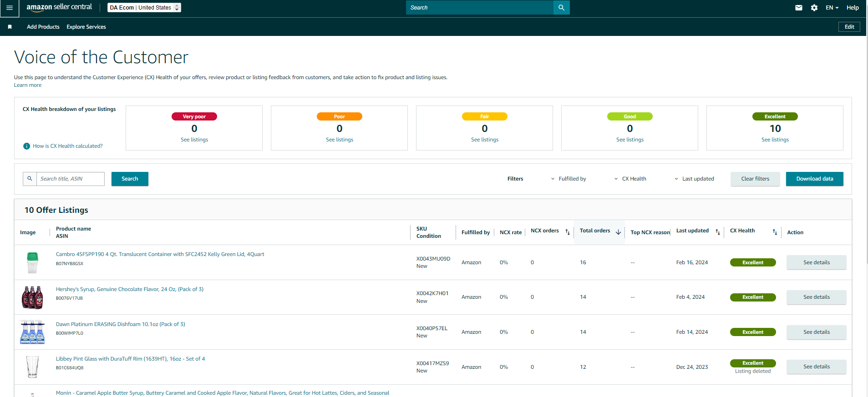The image size is (868, 397).
Task: Open Hershey's Syrup Genuine Chocolate product link
Action: coord(130,289)
